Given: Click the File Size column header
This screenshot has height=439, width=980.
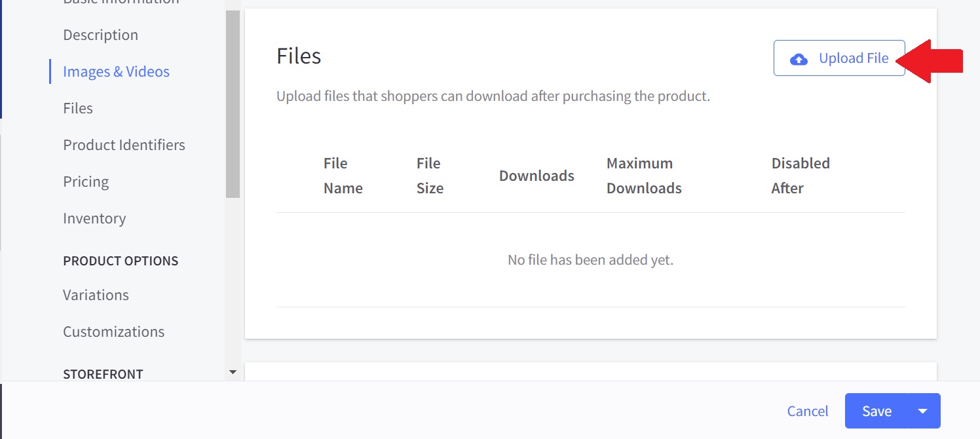Looking at the screenshot, I should (430, 176).
